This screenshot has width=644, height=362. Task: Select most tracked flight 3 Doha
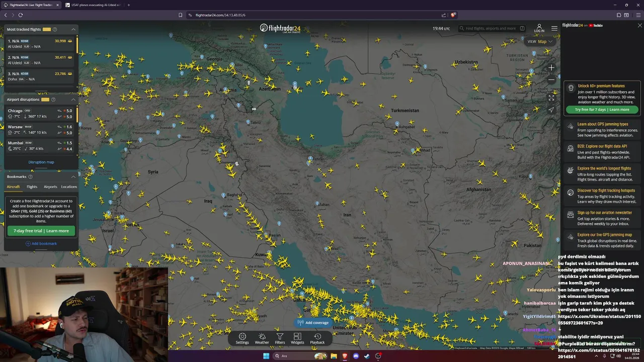tap(40, 76)
